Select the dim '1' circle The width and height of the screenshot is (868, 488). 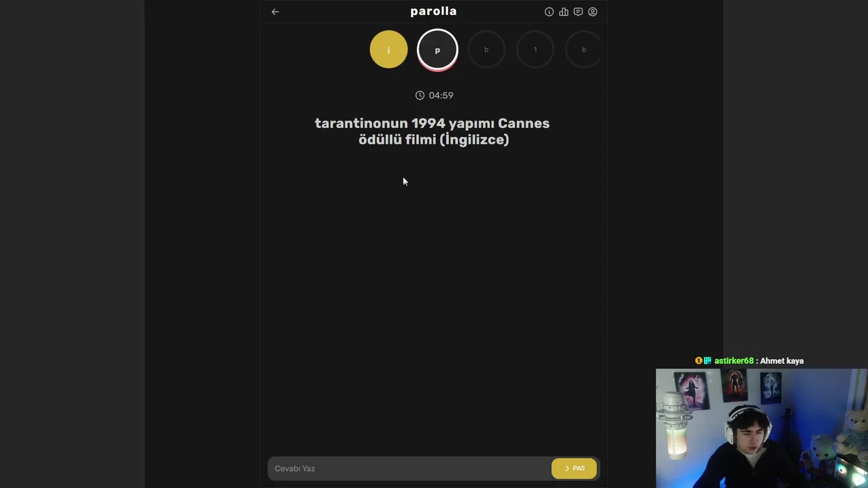click(x=535, y=49)
